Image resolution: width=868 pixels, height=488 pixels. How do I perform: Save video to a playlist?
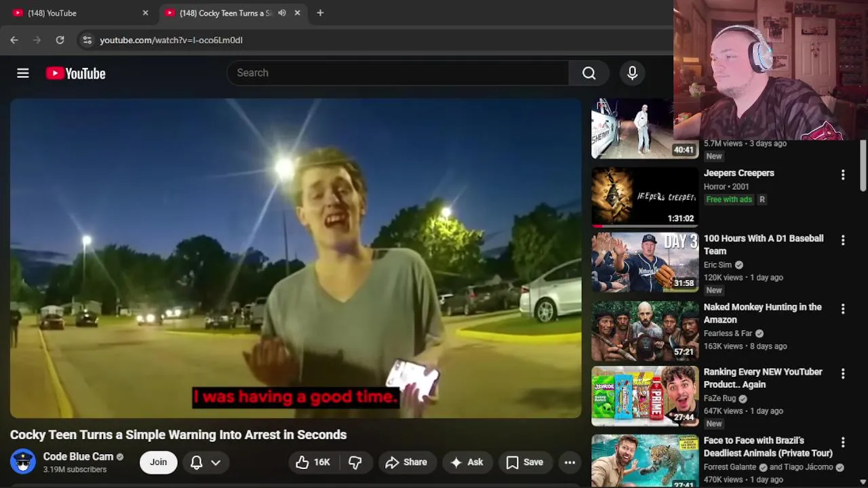[x=525, y=462]
